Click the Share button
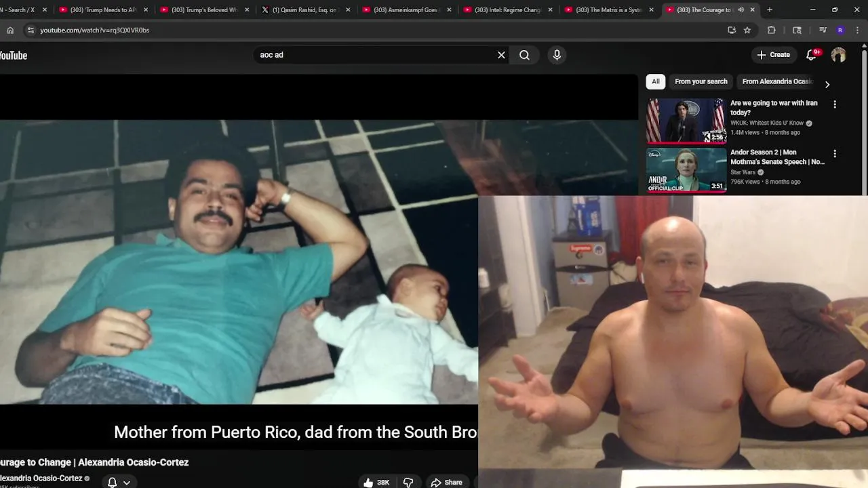Screen dimensions: 868x488 pyautogui.click(x=446, y=483)
